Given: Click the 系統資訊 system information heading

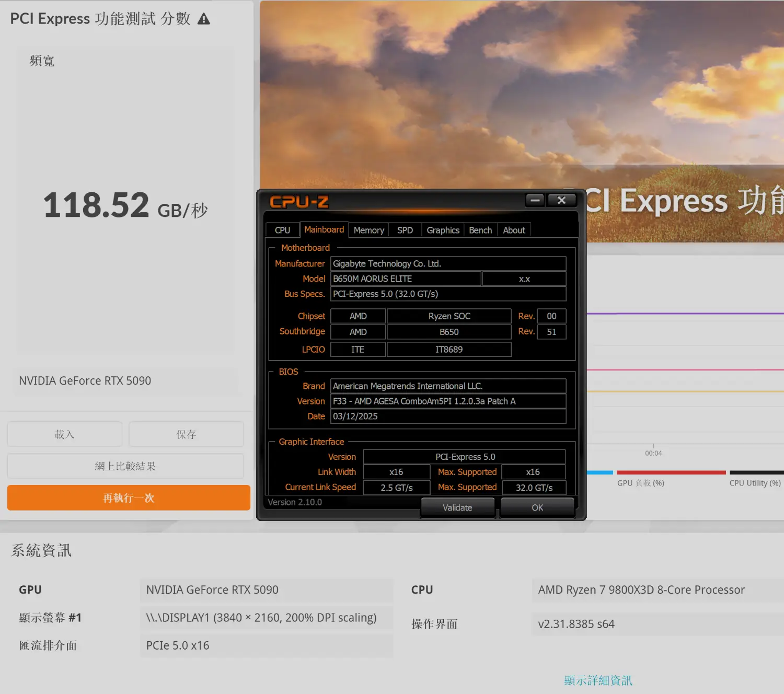Looking at the screenshot, I should [x=41, y=550].
